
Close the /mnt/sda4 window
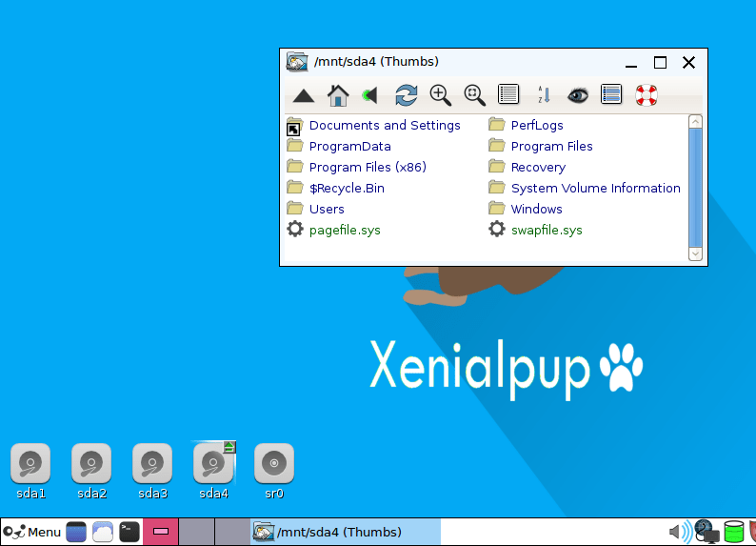tap(688, 62)
